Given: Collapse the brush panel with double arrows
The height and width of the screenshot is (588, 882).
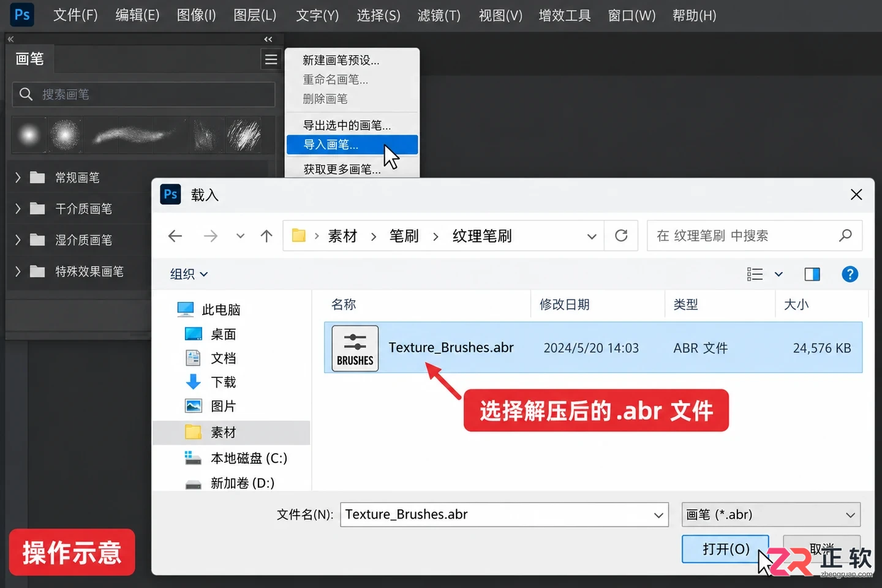Looking at the screenshot, I should [268, 39].
